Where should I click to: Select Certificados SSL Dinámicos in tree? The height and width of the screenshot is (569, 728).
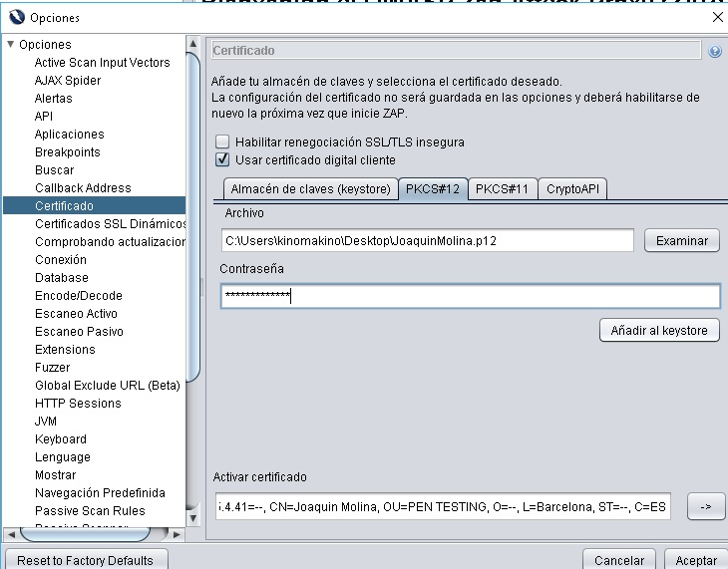110,224
